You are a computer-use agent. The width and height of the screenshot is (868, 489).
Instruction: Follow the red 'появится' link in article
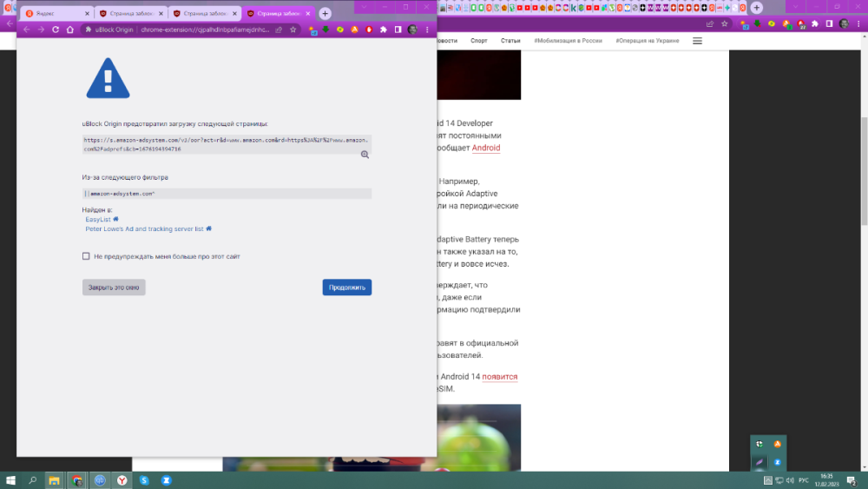tap(499, 377)
